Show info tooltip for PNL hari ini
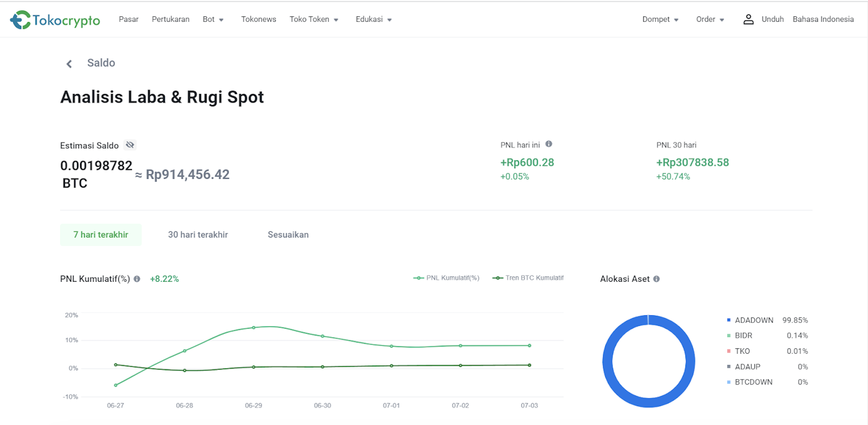 click(549, 144)
